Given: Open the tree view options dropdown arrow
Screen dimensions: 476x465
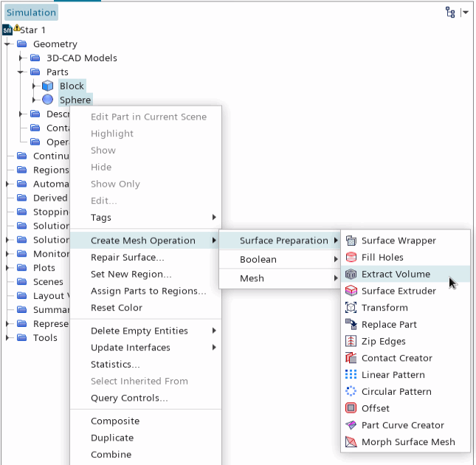Looking at the screenshot, I should (465, 13).
